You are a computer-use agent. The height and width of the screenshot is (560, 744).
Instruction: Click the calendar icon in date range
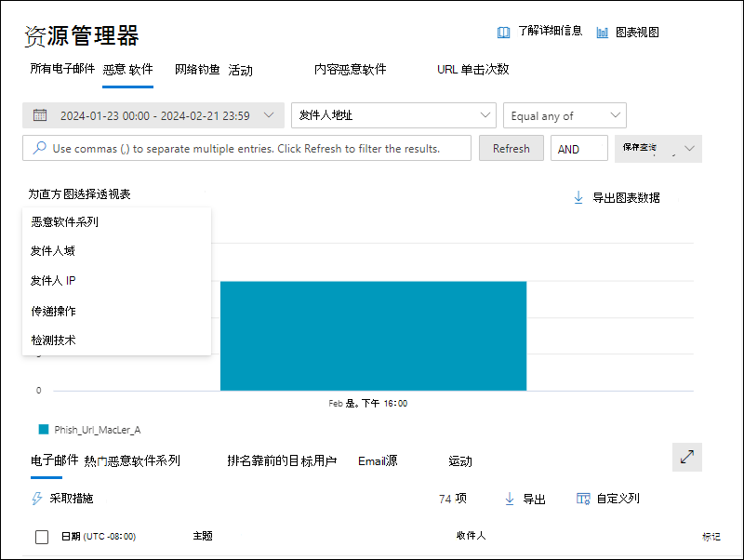click(40, 115)
